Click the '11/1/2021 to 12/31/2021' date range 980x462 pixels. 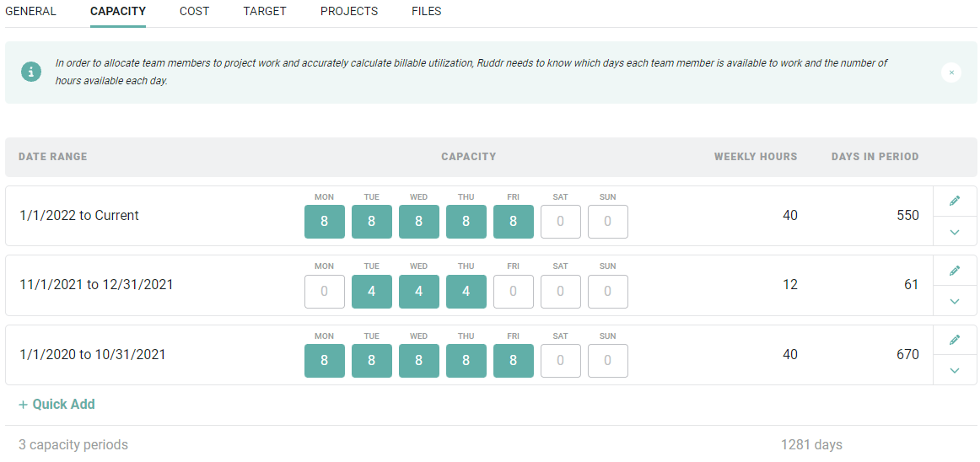[96, 285]
